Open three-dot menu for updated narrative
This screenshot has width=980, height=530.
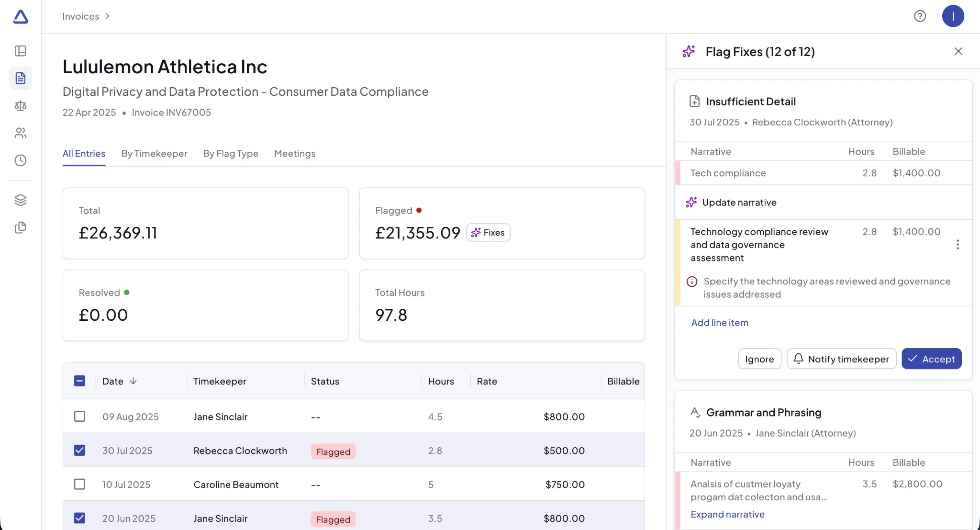(x=958, y=245)
